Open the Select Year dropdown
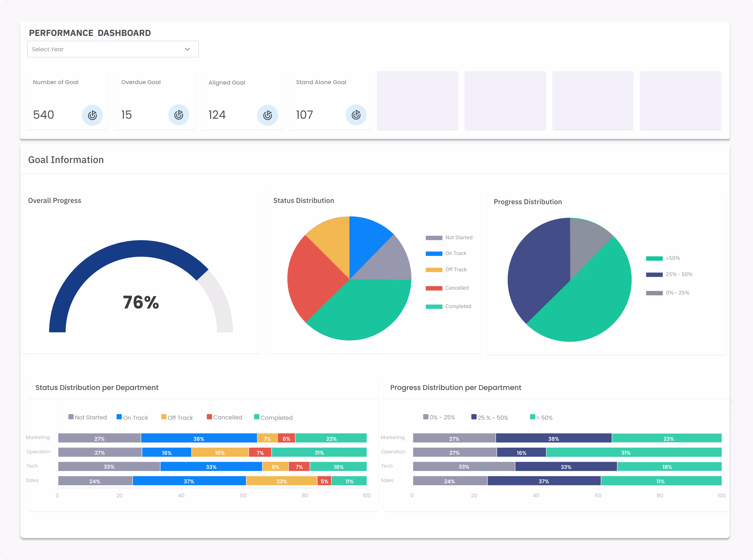Screen dimensions: 753x560 point(113,49)
